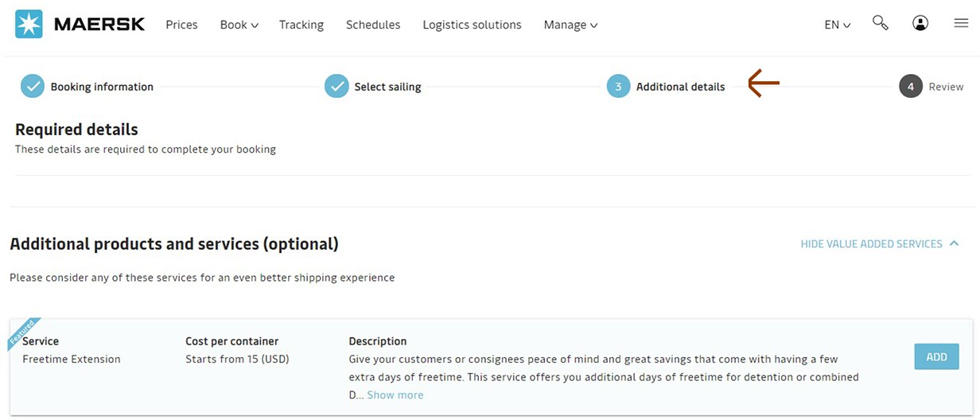The height and width of the screenshot is (420, 980).
Task: Click the Featured ribbon badge
Action: click(22, 332)
